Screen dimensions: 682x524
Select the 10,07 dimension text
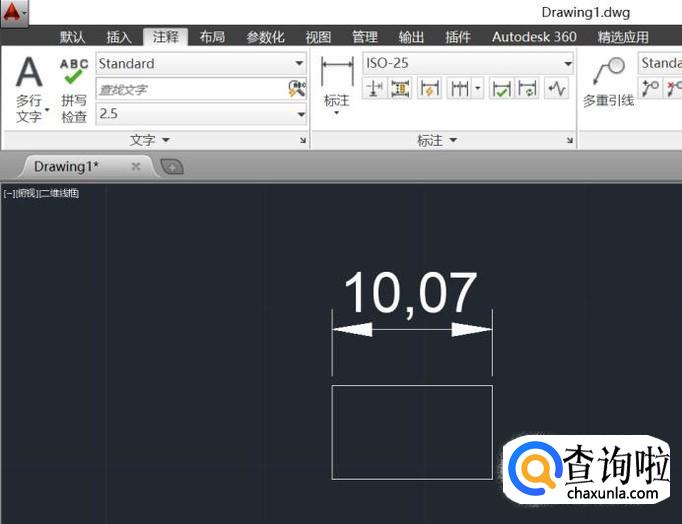pos(411,293)
